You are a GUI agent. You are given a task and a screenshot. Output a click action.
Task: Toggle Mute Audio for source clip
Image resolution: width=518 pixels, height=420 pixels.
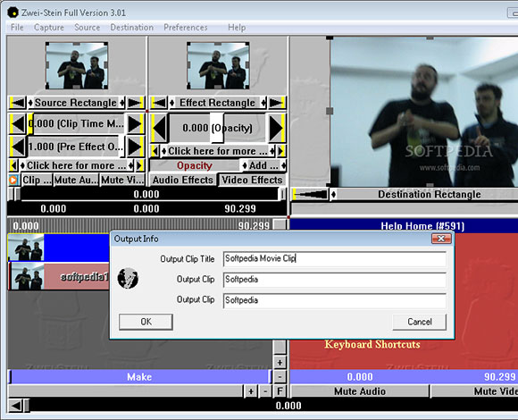click(x=76, y=181)
